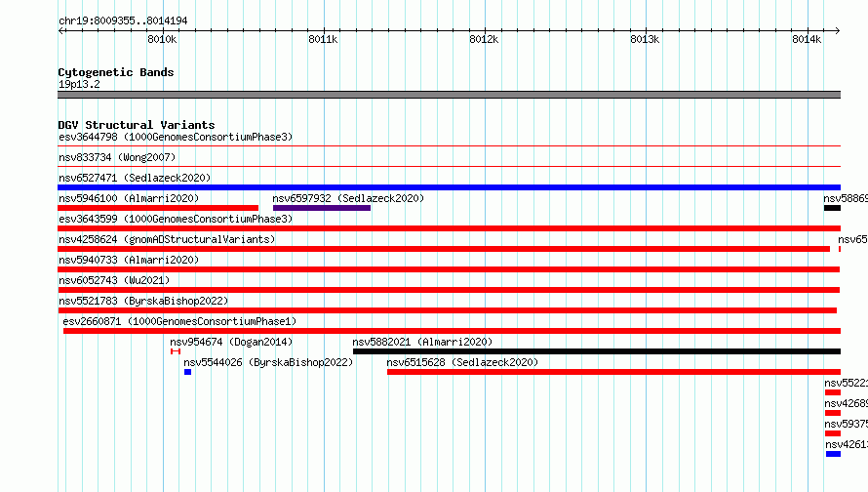868x492 pixels.
Task: Click the esv3644798 variant label
Action: click(x=176, y=137)
